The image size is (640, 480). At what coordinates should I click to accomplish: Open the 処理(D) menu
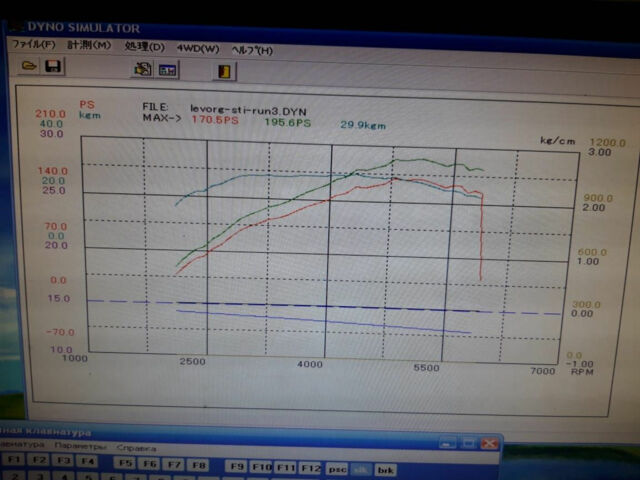pos(144,47)
